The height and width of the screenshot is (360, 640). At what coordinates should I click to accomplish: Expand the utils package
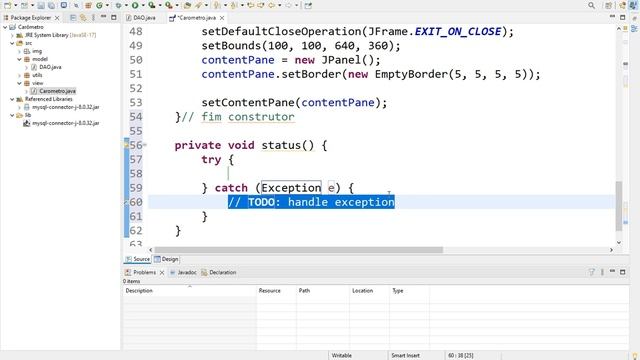pos(19,75)
